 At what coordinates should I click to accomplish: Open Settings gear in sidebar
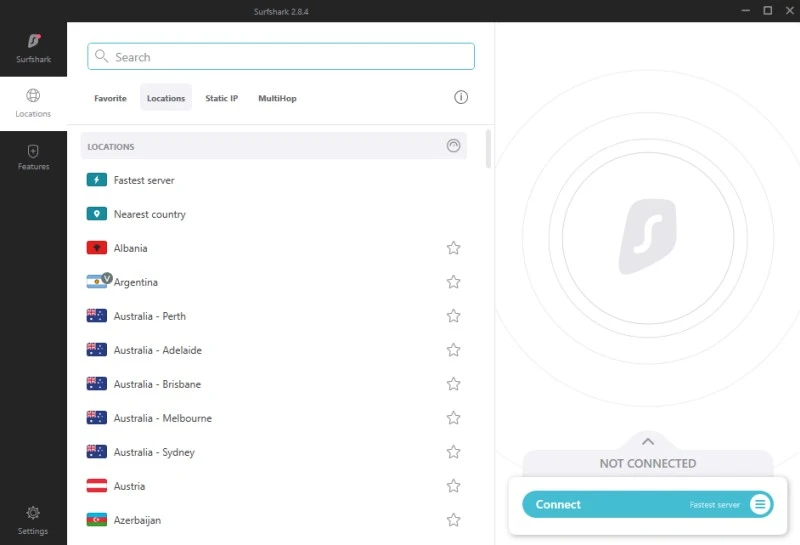(x=33, y=513)
